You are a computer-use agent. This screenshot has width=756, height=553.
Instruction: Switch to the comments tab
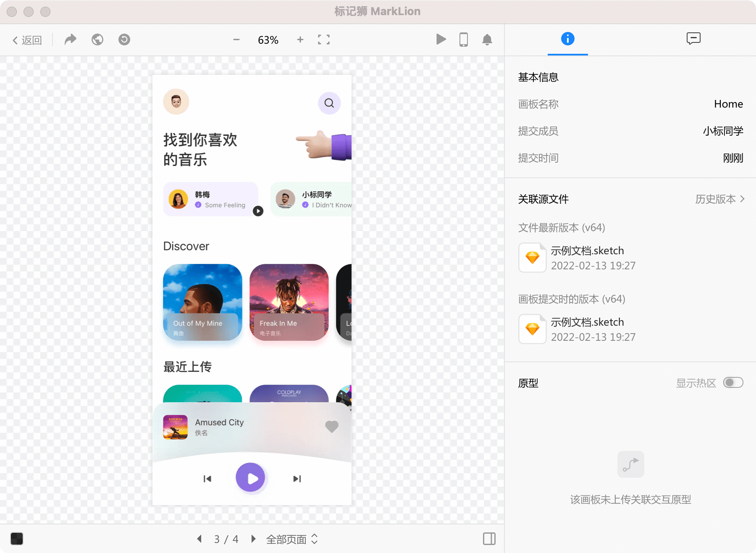[693, 39]
